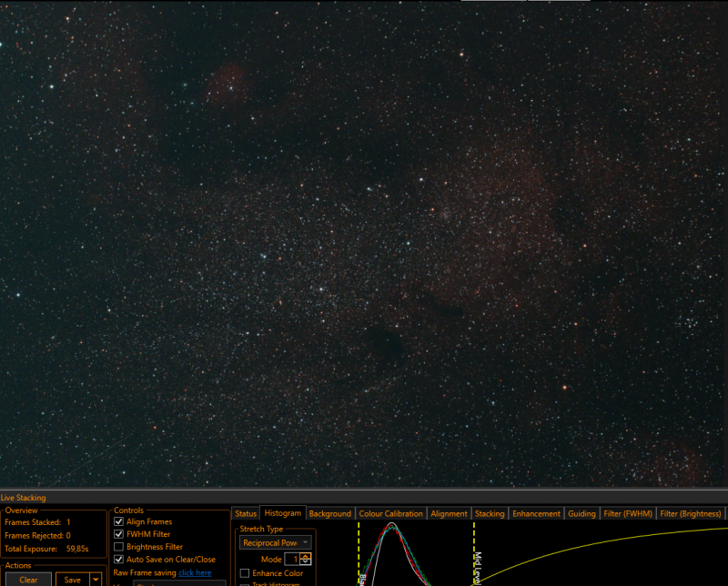Viewport: 728px width, 586px height.
Task: Click the 'Frames Rejected: 0' text
Action: pyautogui.click(x=37, y=535)
